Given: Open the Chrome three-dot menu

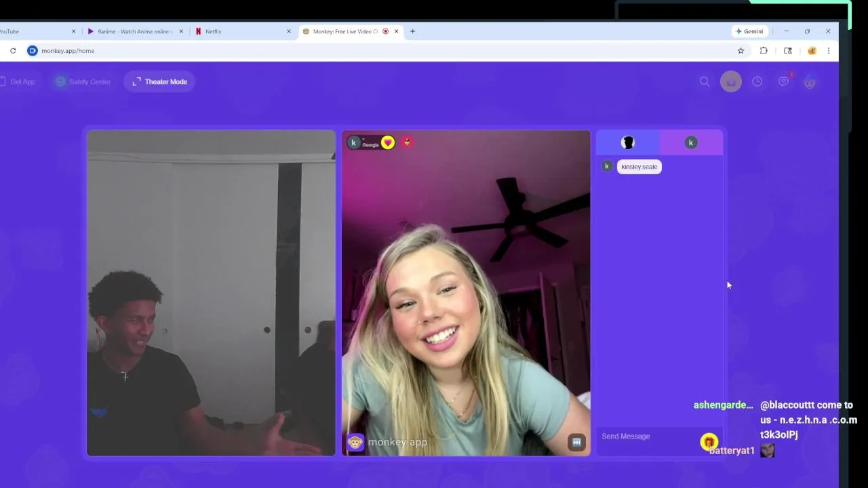Looking at the screenshot, I should point(828,51).
